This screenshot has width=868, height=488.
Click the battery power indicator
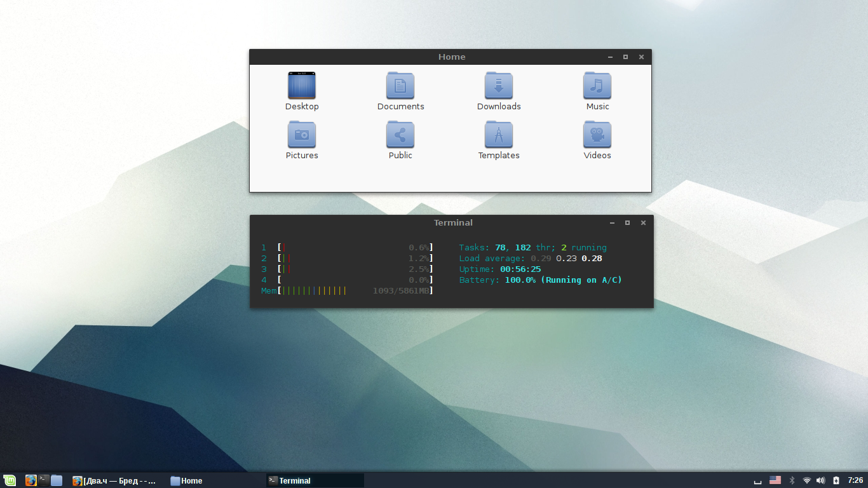(836, 480)
